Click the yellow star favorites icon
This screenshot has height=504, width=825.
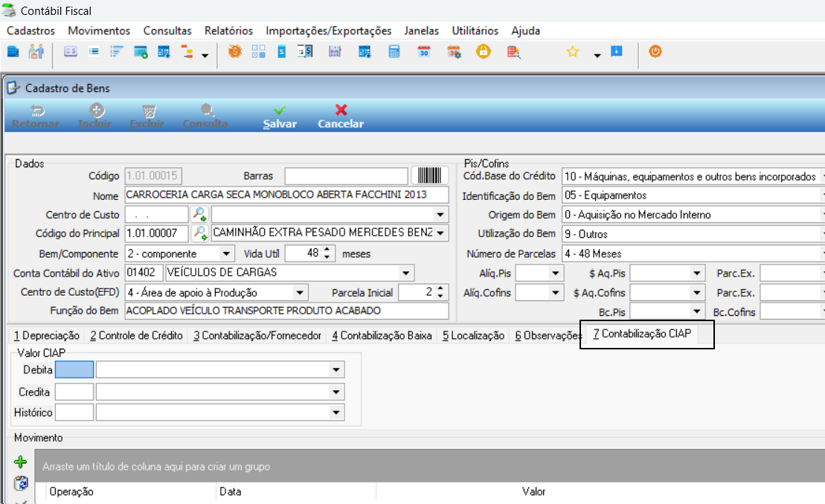[x=573, y=51]
